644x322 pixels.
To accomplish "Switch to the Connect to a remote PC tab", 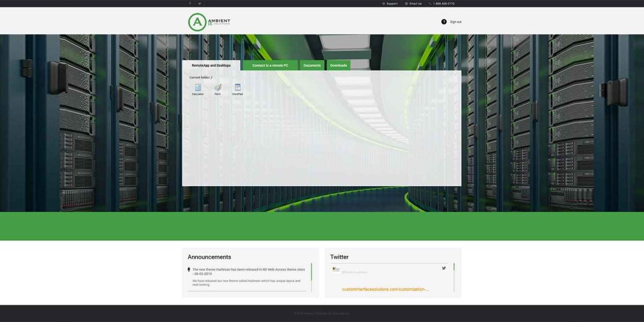I will click(270, 65).
